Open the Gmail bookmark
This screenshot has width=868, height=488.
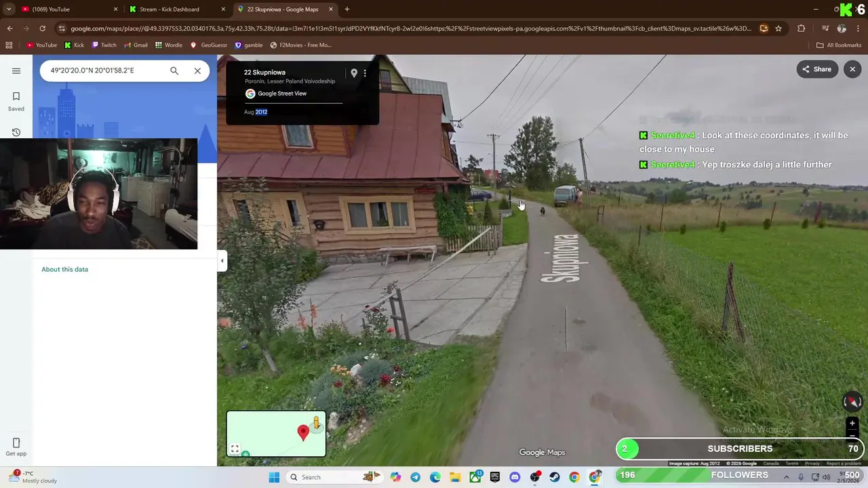(136, 45)
